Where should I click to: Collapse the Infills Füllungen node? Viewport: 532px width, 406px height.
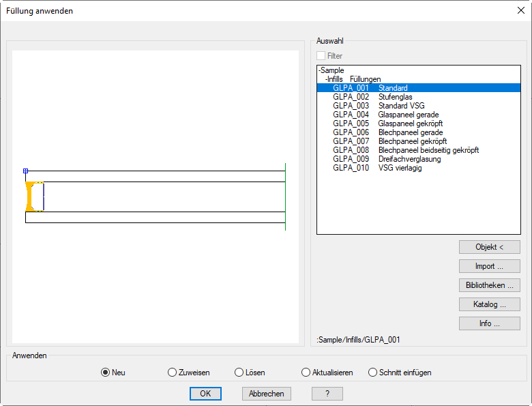tap(327, 79)
